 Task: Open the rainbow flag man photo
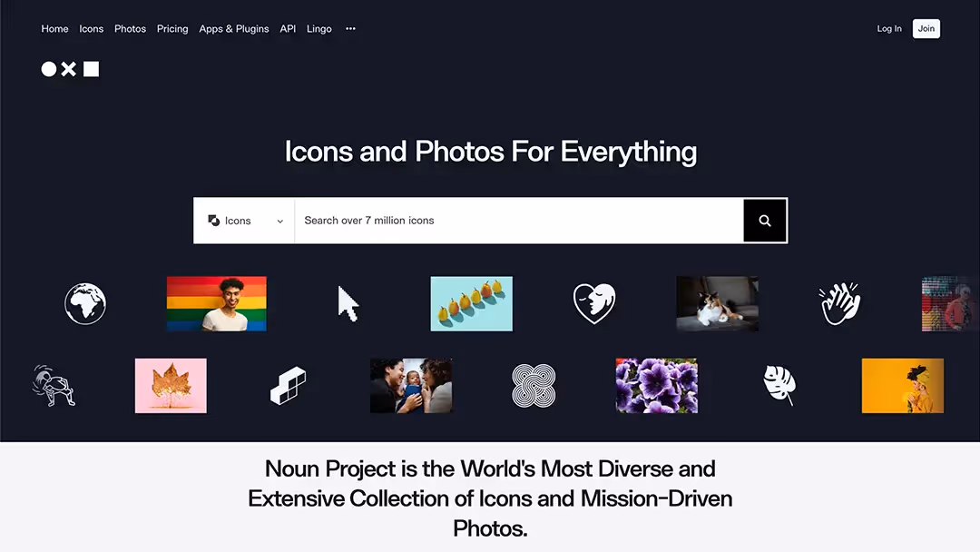pyautogui.click(x=216, y=304)
